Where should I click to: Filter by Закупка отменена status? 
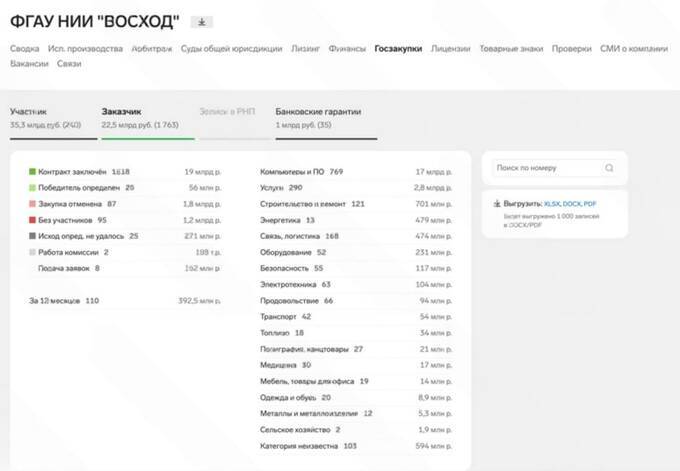coord(125,204)
